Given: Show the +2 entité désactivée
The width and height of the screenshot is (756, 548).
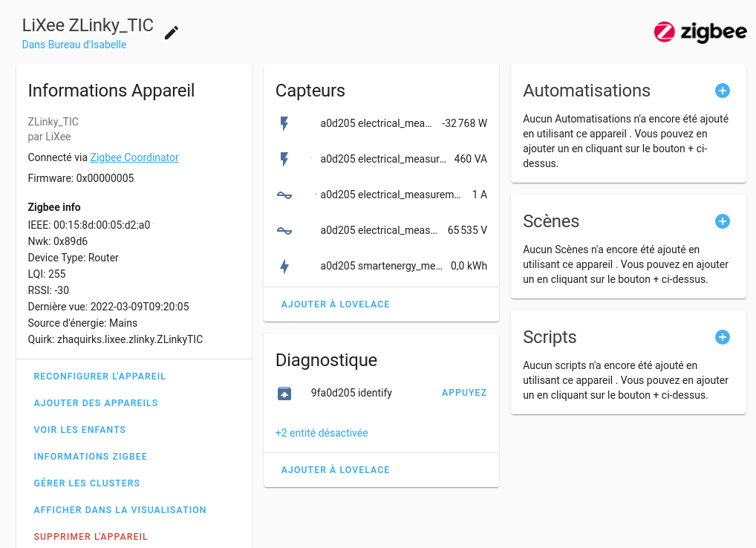Looking at the screenshot, I should pyautogui.click(x=322, y=433).
